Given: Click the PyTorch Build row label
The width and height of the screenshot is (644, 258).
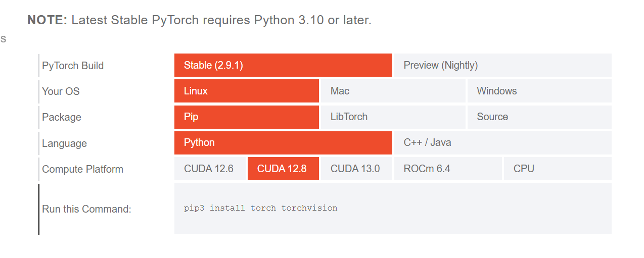Looking at the screenshot, I should coord(73,66).
